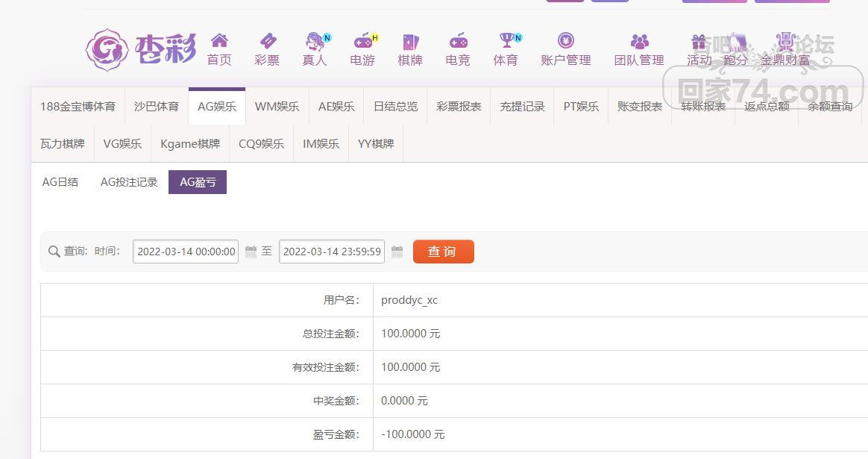The width and height of the screenshot is (868, 459).
Task: Switch to AE娱乐 tab
Action: pos(336,107)
